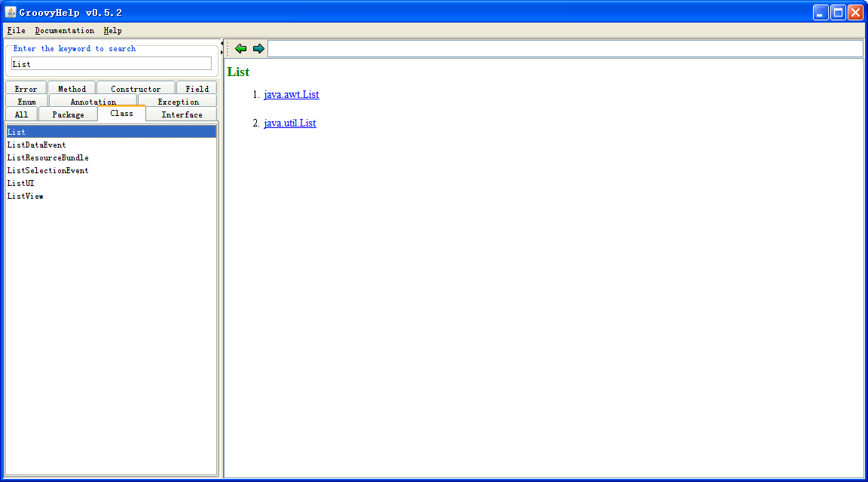Switch to the Error tab

[26, 89]
